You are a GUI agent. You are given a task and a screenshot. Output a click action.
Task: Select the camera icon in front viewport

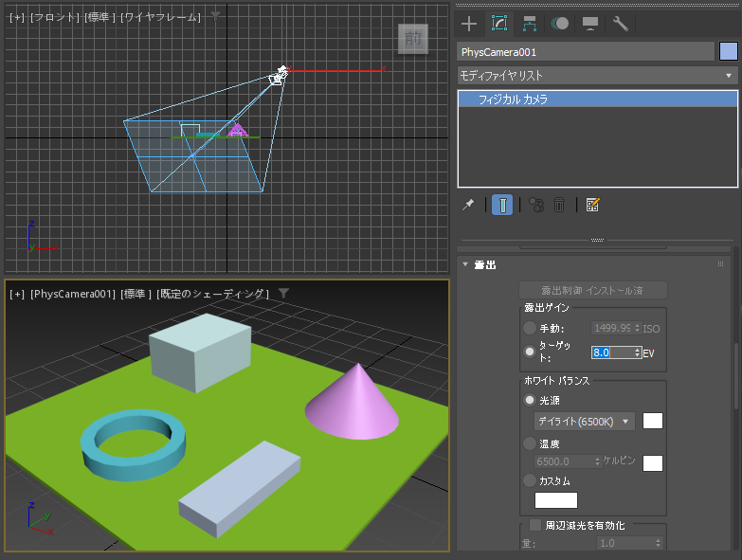pos(277,78)
